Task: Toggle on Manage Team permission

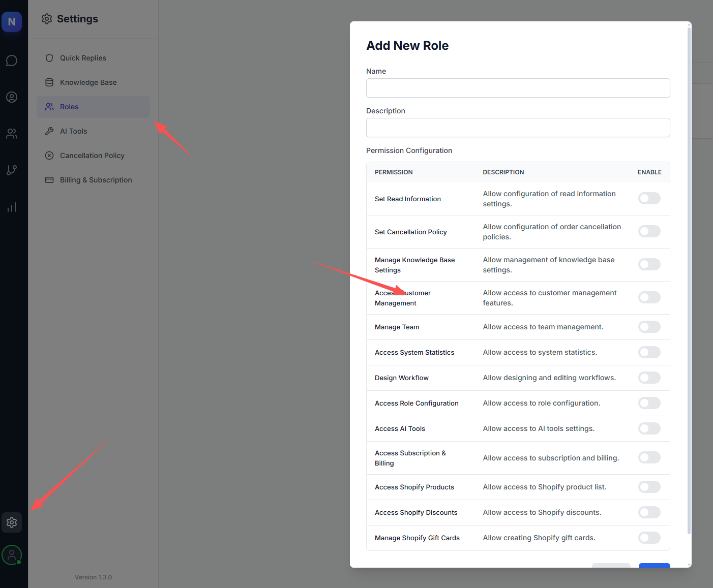Action: click(x=649, y=327)
